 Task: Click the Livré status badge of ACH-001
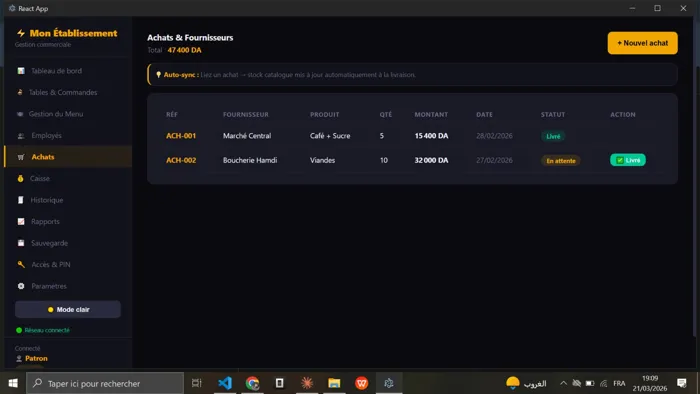[553, 136]
